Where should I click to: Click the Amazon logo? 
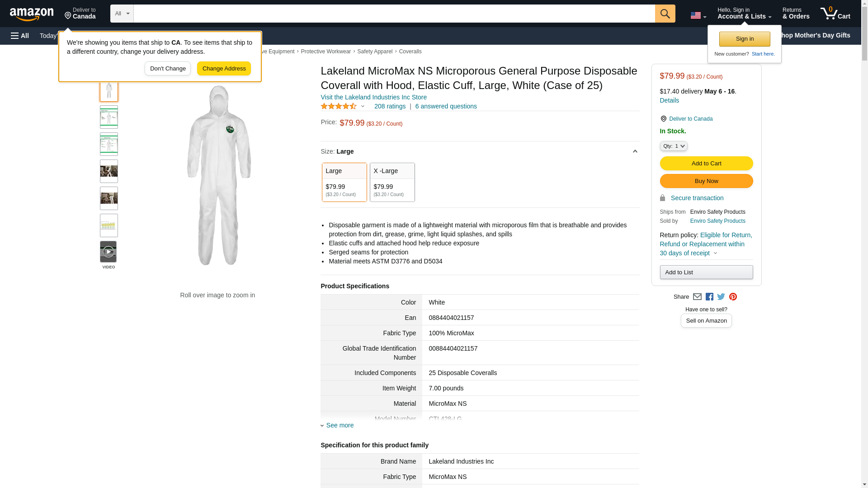(x=32, y=14)
